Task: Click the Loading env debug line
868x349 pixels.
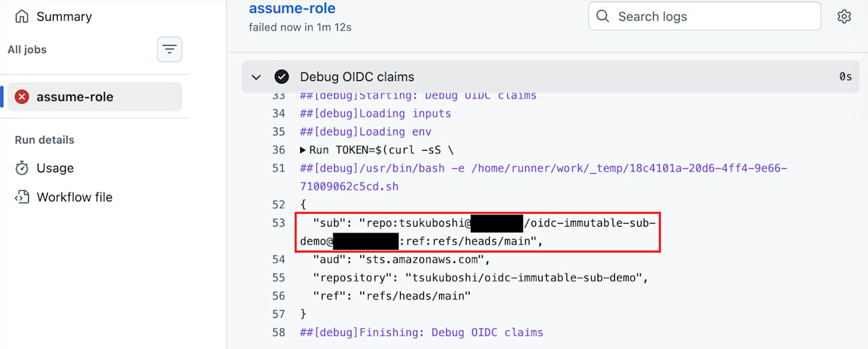Action: (x=365, y=132)
